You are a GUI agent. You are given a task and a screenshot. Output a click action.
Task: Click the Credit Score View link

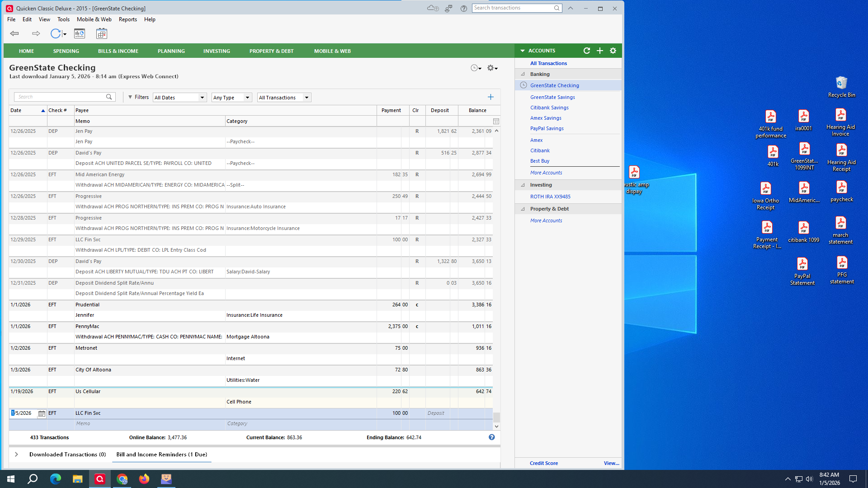click(x=611, y=463)
